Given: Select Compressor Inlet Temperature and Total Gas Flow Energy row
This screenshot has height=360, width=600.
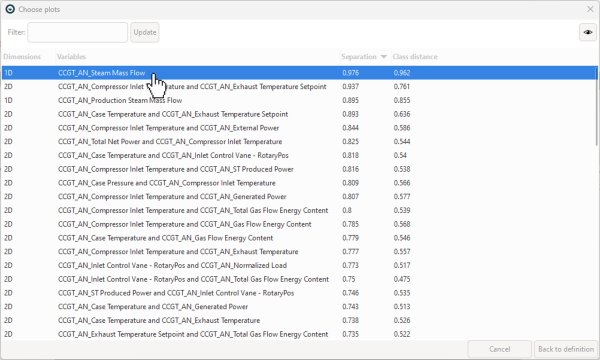Looking at the screenshot, I should coord(299,210).
